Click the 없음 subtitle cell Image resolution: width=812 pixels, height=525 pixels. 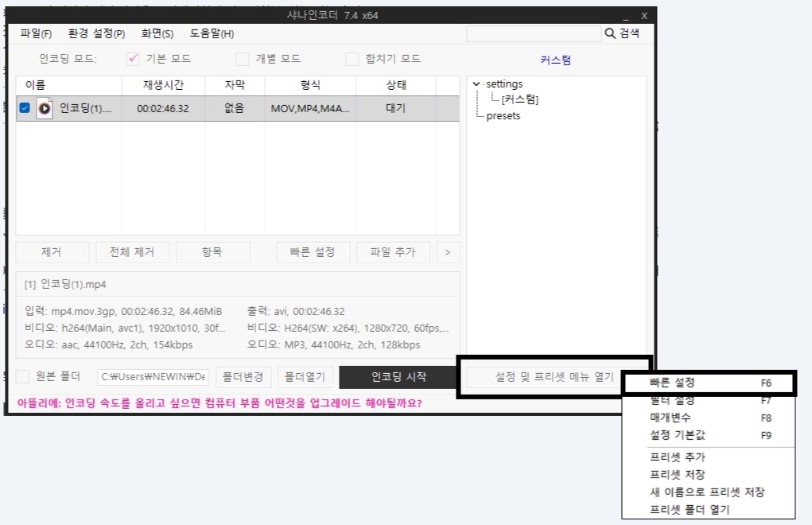point(234,108)
